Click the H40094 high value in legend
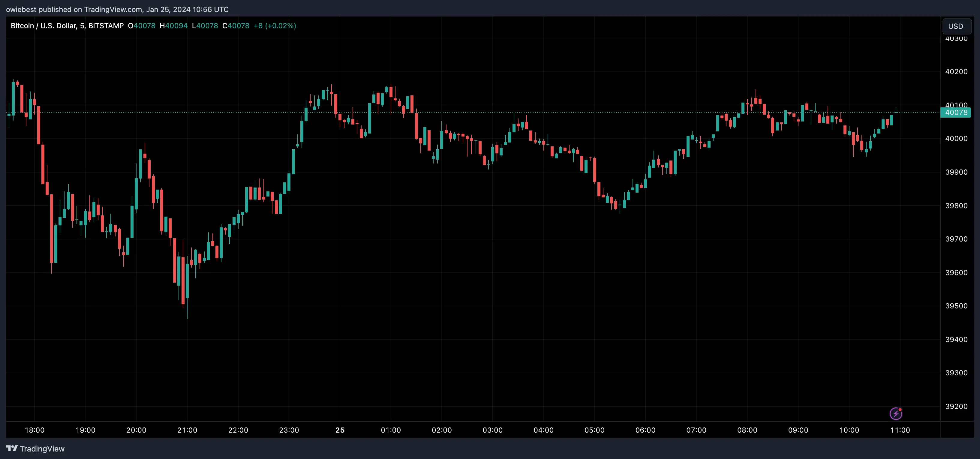This screenshot has height=459, width=980. point(173,26)
